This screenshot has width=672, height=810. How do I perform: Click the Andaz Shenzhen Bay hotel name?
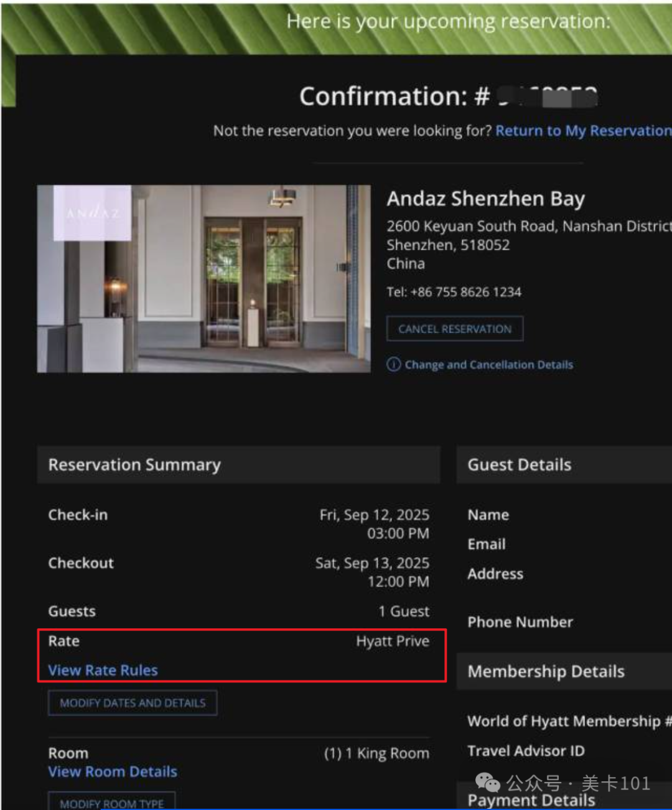tap(485, 199)
